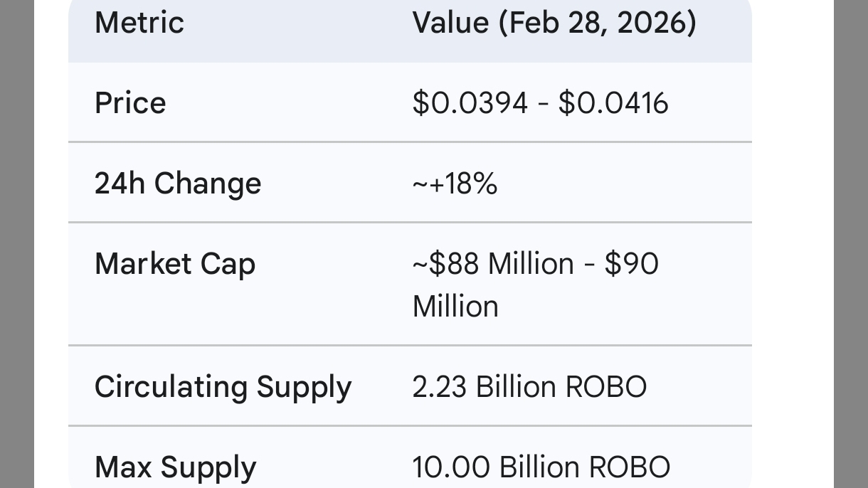Screen dimensions: 868x488
Task: Click the 2.23 Billion ROBO value
Action: point(529,387)
